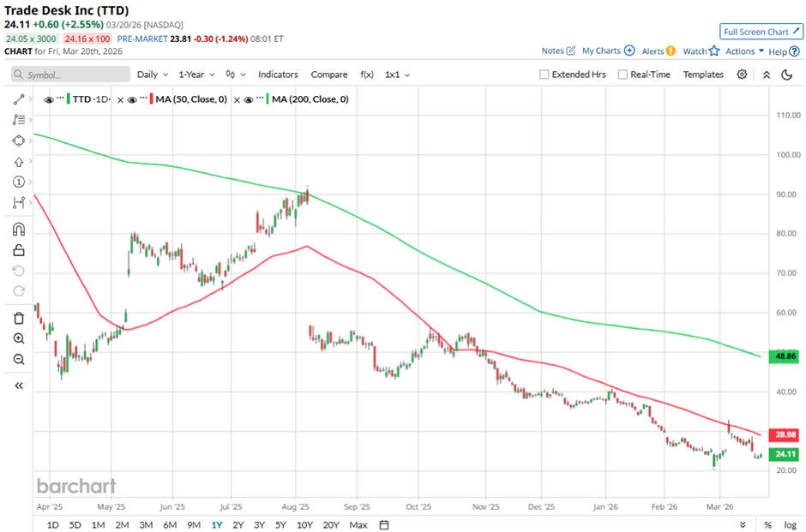The width and height of the screenshot is (806, 532).
Task: Select the 6M time range
Action: [170, 525]
